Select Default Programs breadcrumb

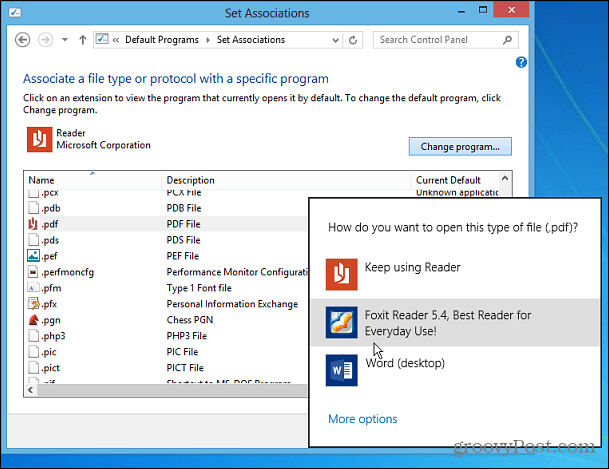click(x=162, y=40)
